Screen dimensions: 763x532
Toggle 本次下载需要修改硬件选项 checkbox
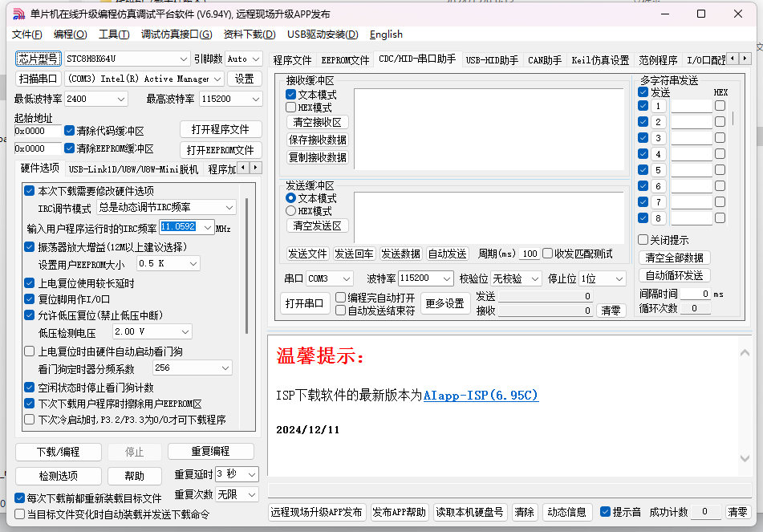click(29, 191)
